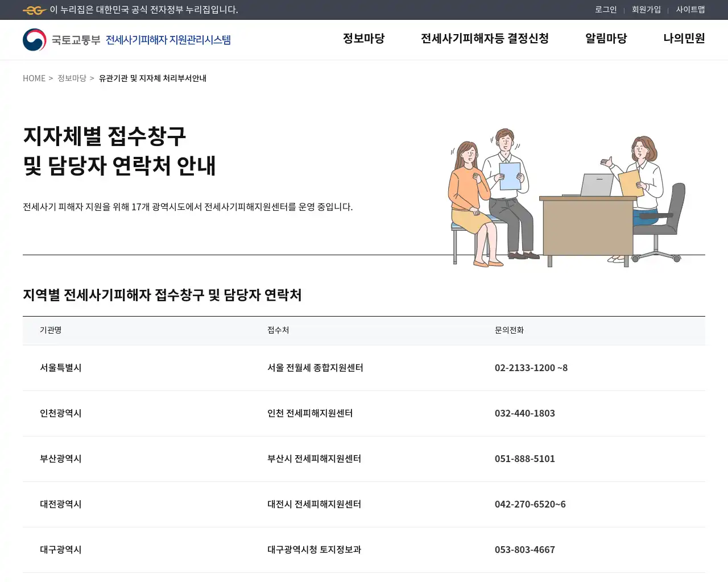728x582 pixels.
Task: Select 대전광역시 row name
Action: (61, 504)
